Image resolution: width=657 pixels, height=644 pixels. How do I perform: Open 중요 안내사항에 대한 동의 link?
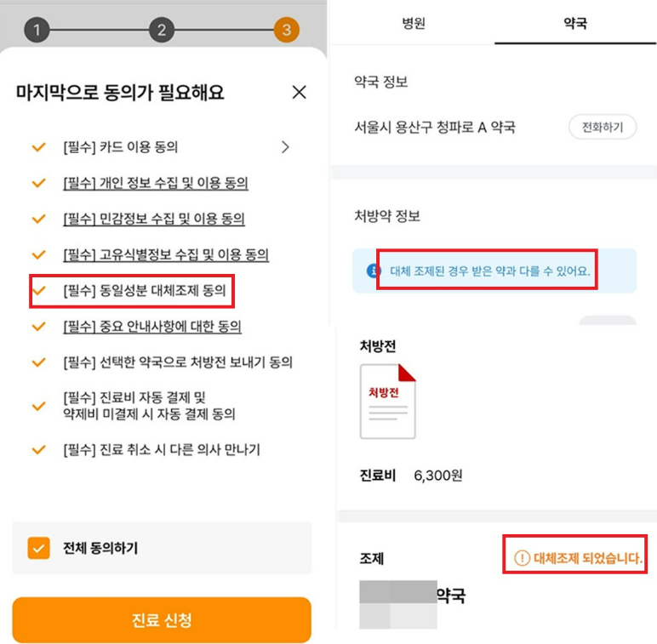tap(152, 326)
